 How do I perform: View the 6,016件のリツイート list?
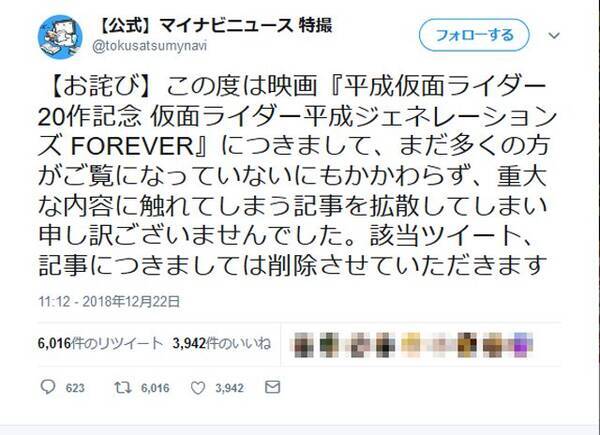pos(100,343)
